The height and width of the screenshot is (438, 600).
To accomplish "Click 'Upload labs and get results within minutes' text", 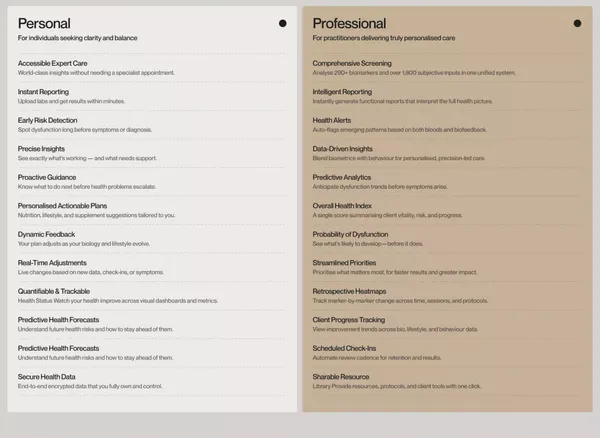I will tap(71, 101).
